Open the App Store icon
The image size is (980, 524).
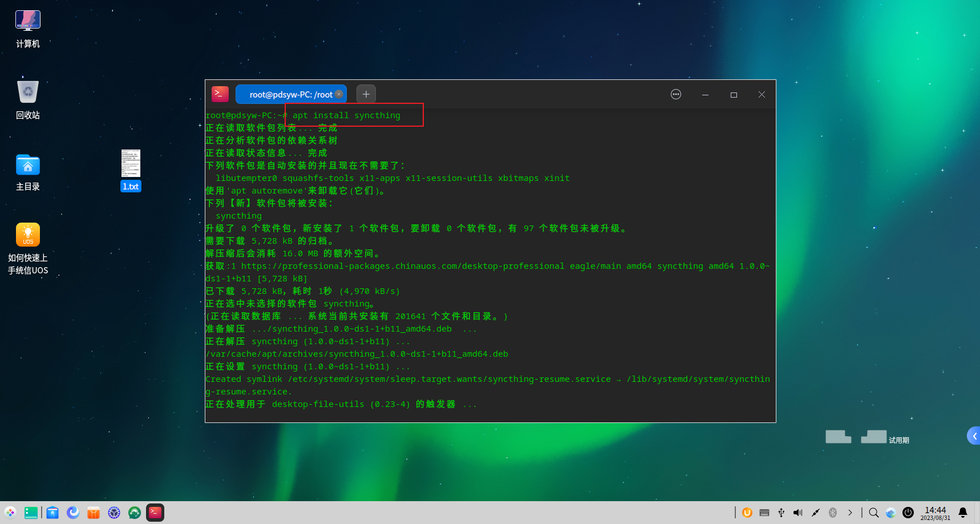94,512
